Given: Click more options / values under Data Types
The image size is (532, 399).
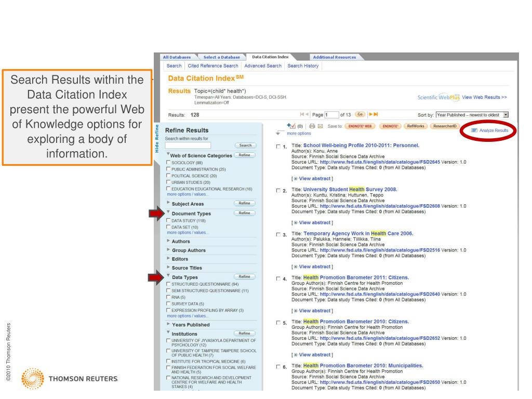Looking at the screenshot, I should pyautogui.click(x=188, y=316).
